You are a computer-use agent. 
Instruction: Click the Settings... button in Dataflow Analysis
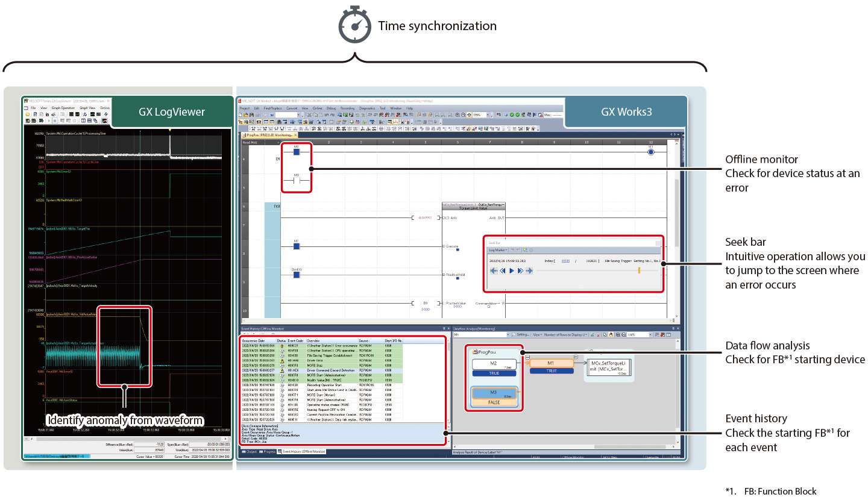pyautogui.click(x=523, y=334)
